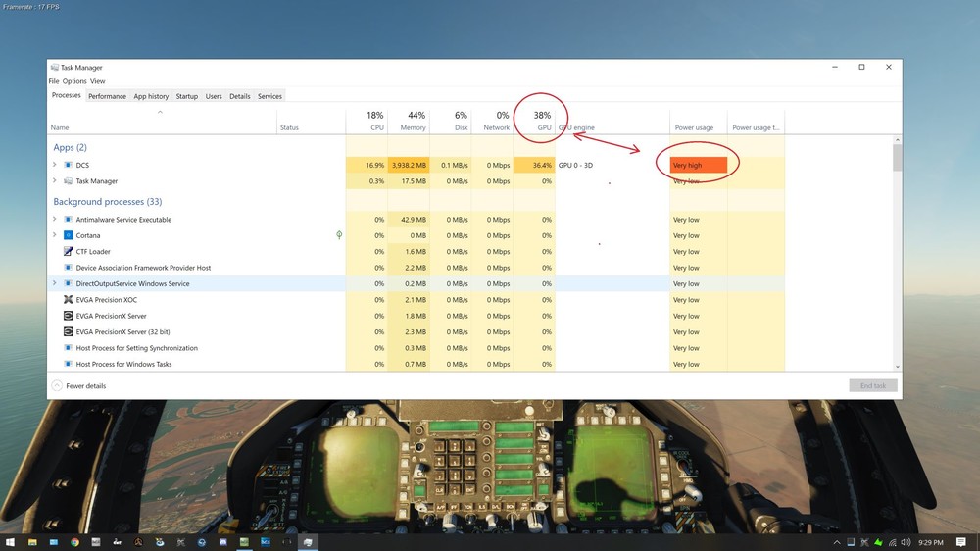Show hidden system tray icons
980x551 pixels.
click(837, 543)
